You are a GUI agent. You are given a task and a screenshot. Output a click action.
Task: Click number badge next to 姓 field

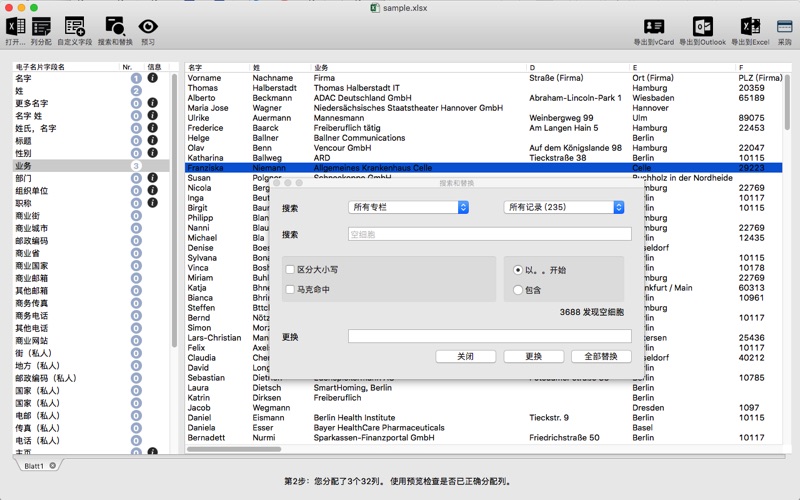[136, 91]
